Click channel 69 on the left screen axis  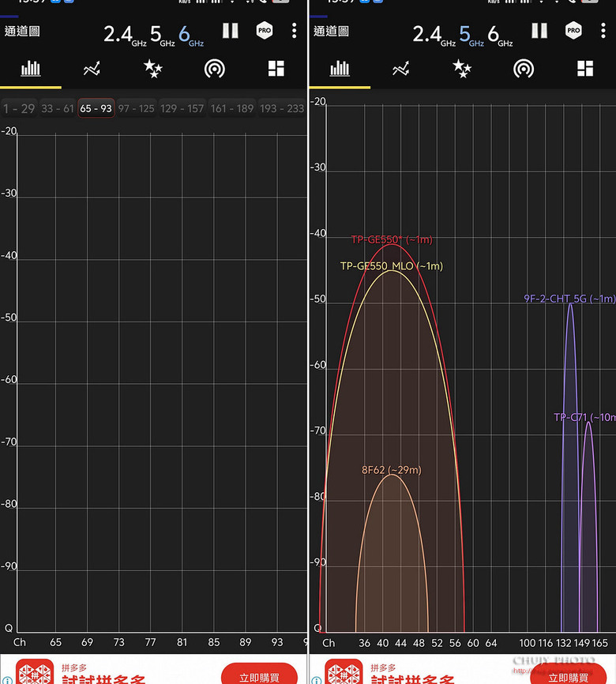[87, 642]
